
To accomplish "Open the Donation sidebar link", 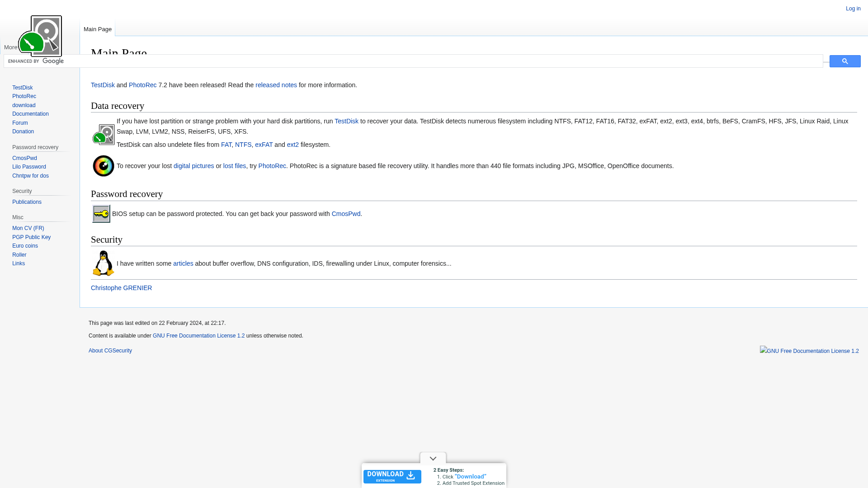I will click(23, 131).
